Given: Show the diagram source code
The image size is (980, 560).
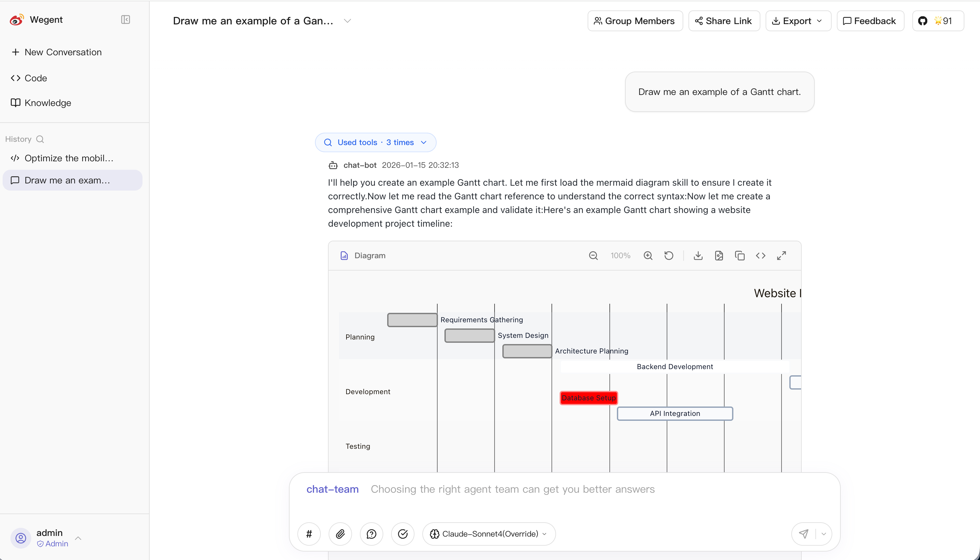Looking at the screenshot, I should 760,256.
